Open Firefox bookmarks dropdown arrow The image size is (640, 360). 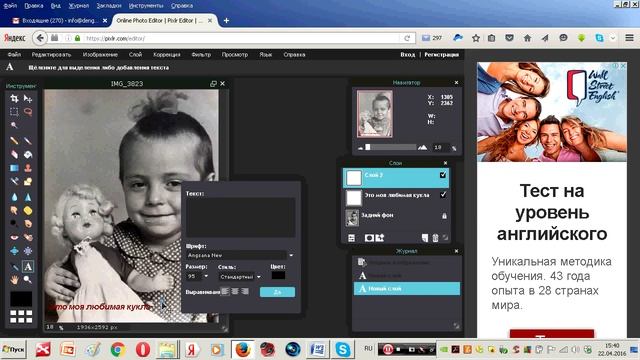613,38
